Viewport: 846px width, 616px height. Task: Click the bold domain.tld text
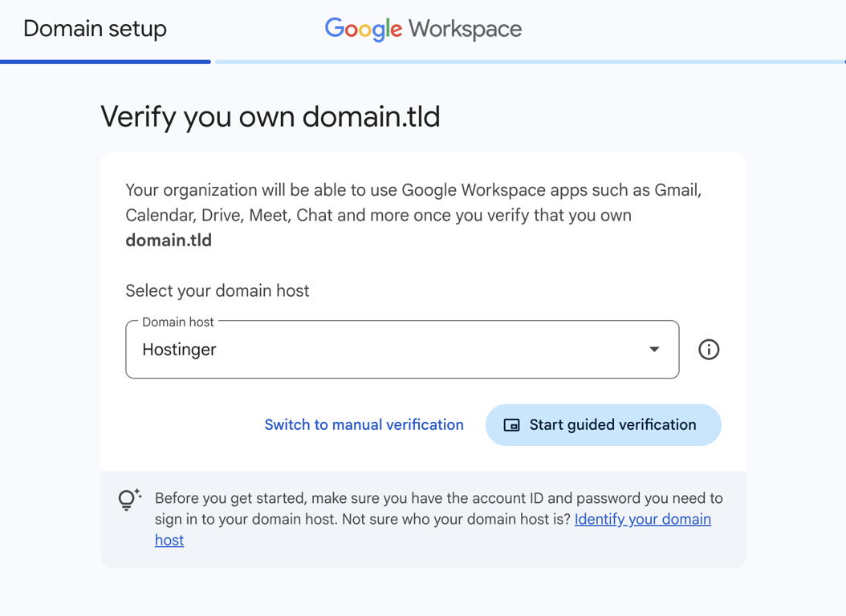pyautogui.click(x=169, y=241)
